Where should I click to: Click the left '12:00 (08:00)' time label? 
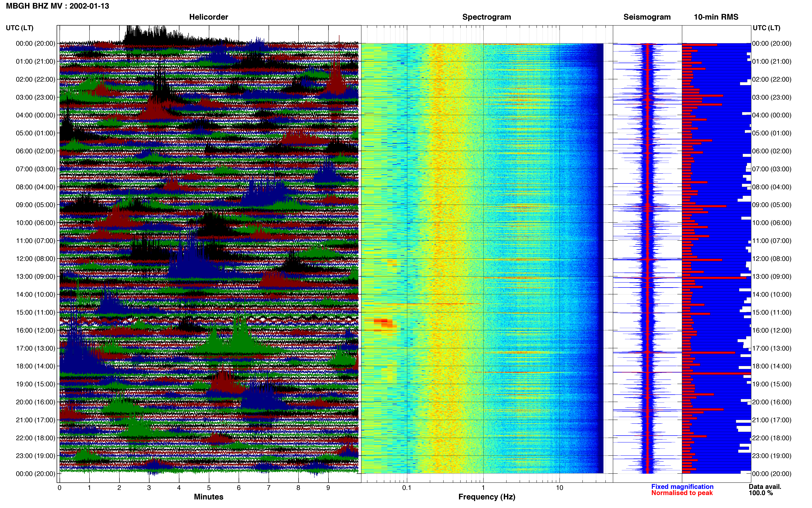click(x=36, y=259)
